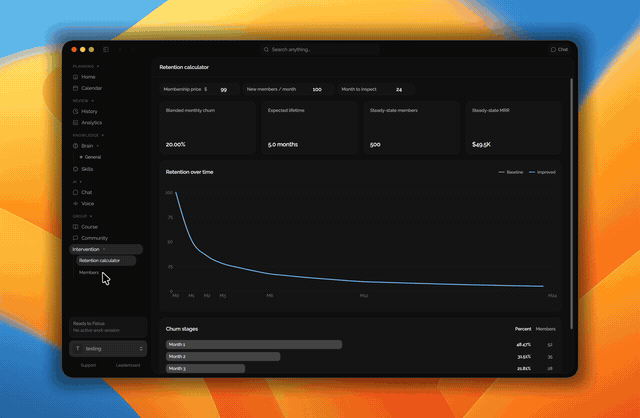The image size is (640, 418).
Task: Collapse the GROUP section header
Action: (82, 216)
